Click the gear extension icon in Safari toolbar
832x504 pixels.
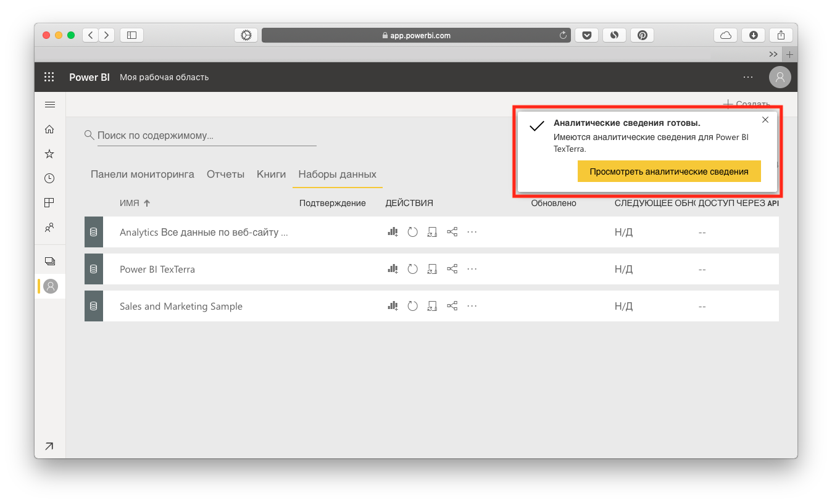click(246, 35)
